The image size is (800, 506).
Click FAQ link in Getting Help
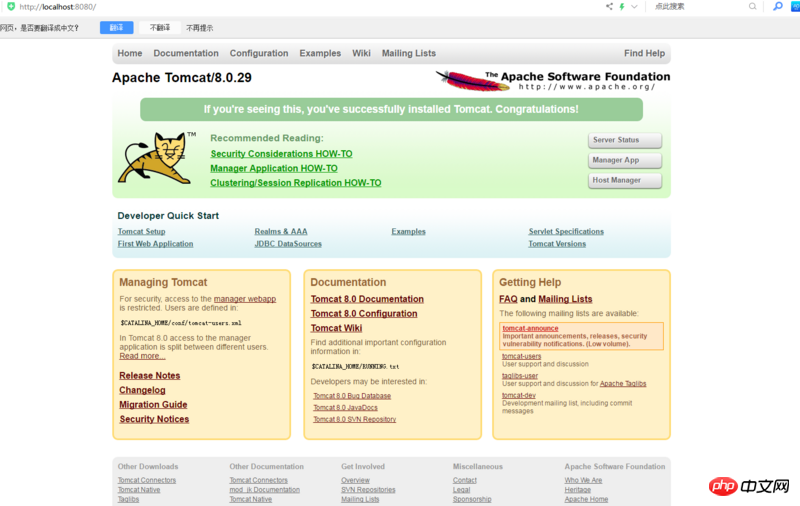click(x=508, y=299)
